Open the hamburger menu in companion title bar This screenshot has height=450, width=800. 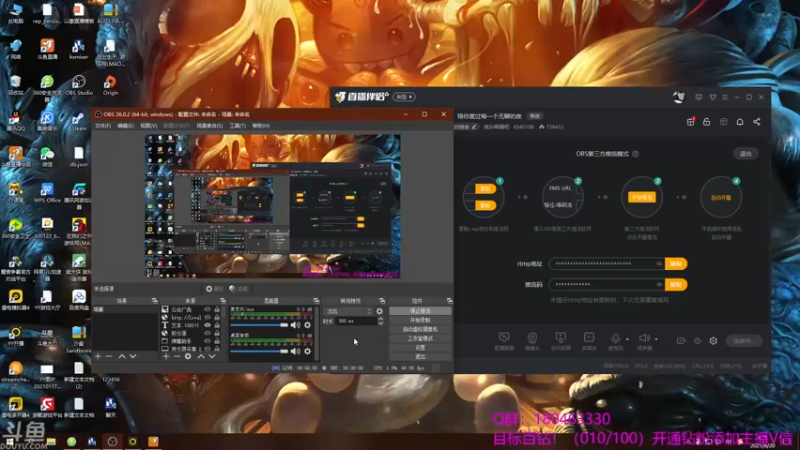coord(725,97)
